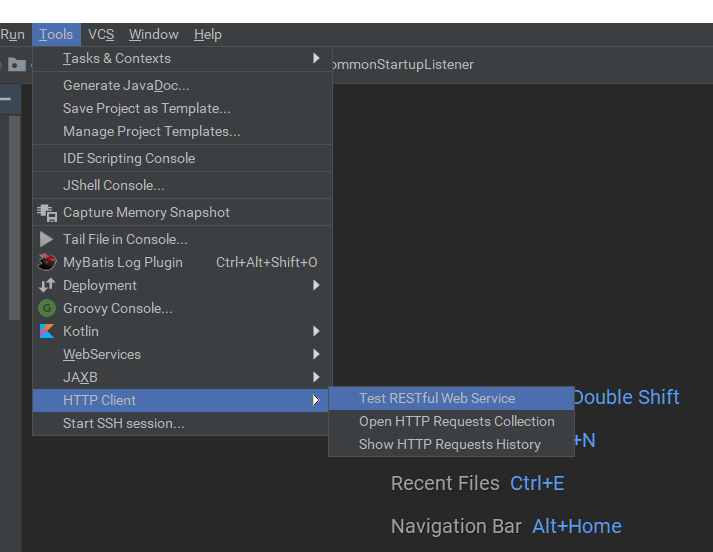Image resolution: width=713 pixels, height=552 pixels.
Task: Expand the Deployment submenu arrow
Action: 316,285
